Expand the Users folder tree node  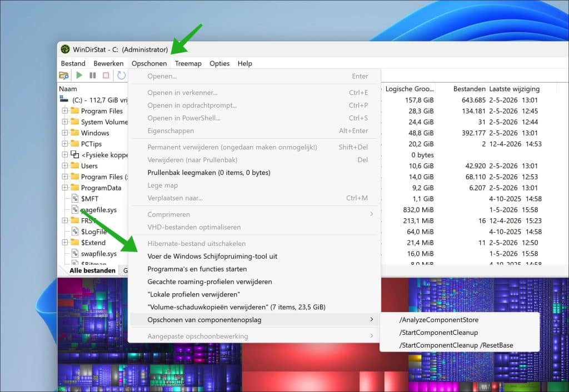click(x=64, y=165)
